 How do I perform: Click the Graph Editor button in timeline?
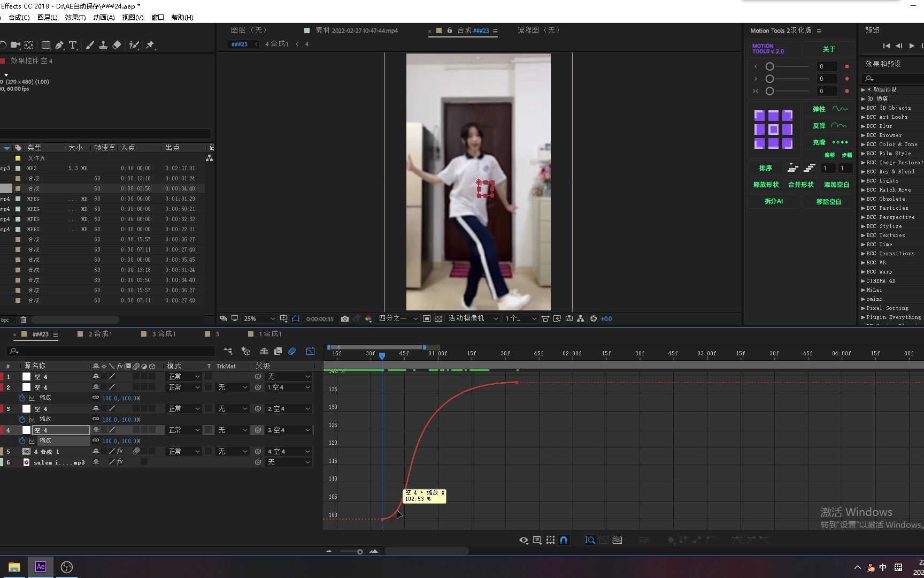tap(310, 351)
